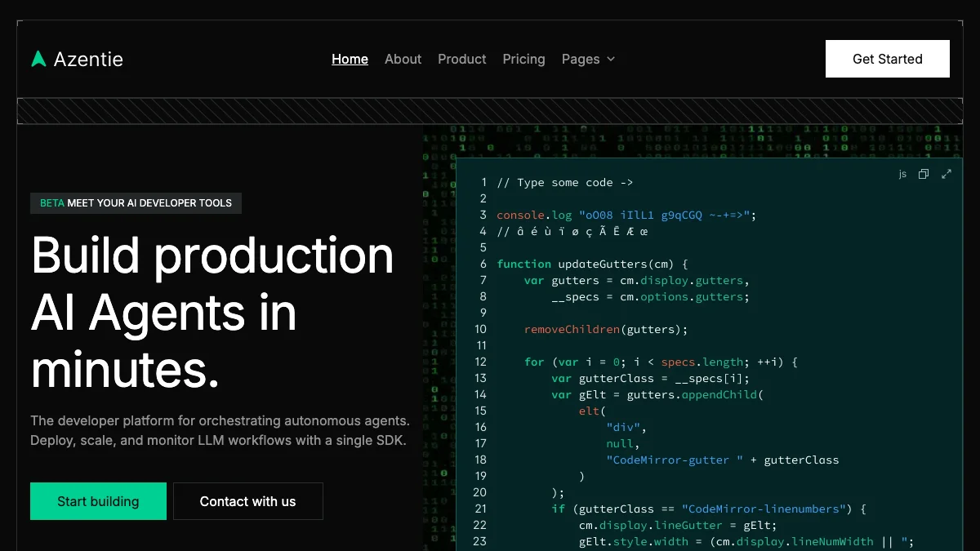
Task: Click code line '// Type some code ->'
Action: 564,182
